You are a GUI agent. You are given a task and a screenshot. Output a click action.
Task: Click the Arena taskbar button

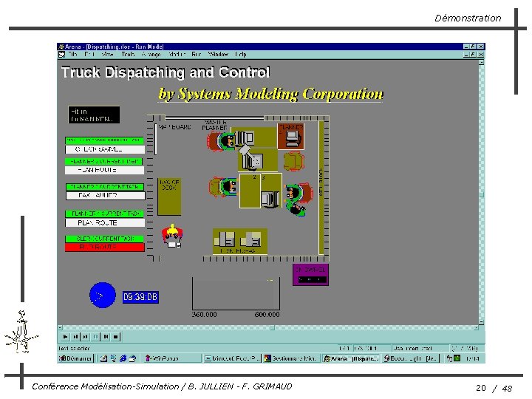tap(351, 358)
